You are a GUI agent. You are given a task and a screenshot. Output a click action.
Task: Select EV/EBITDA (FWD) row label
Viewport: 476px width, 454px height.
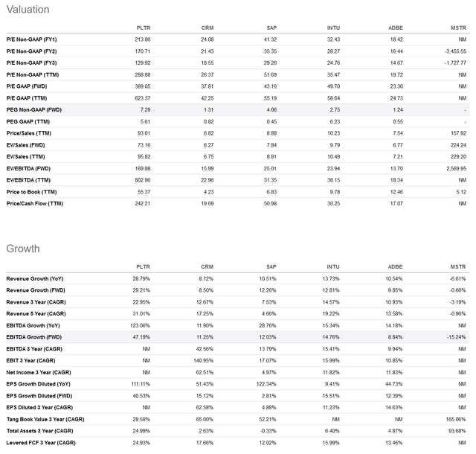28,168
